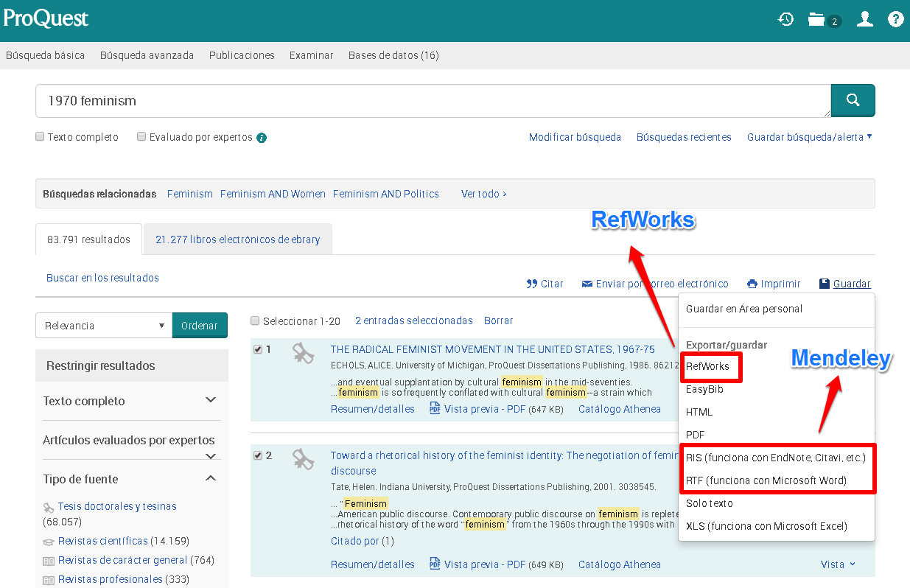Click the Revistas científicas source icon
The image size is (910, 588).
pyautogui.click(x=49, y=541)
